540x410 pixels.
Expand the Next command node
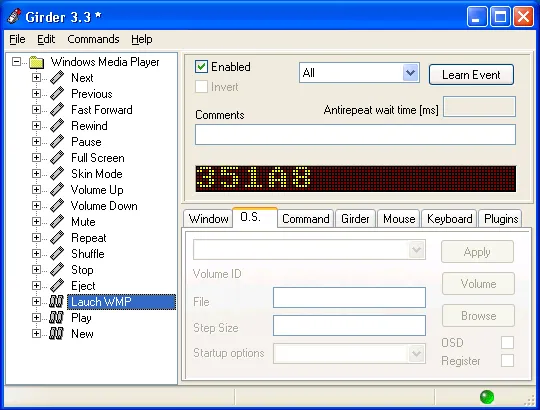36,78
